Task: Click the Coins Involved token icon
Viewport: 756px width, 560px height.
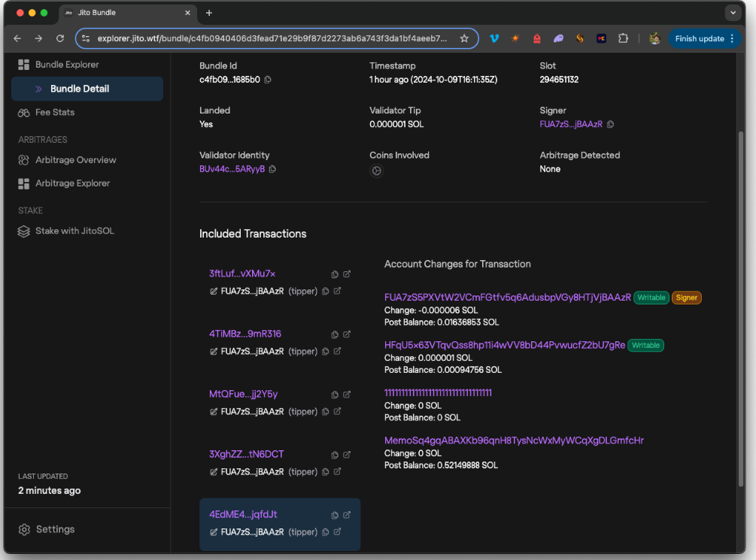Action: click(376, 171)
